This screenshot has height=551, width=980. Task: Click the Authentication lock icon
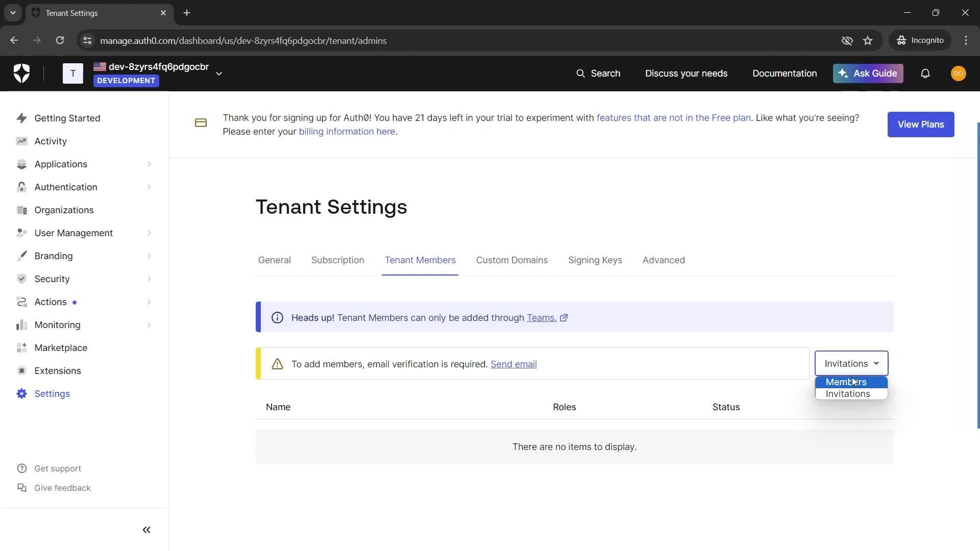[21, 187]
